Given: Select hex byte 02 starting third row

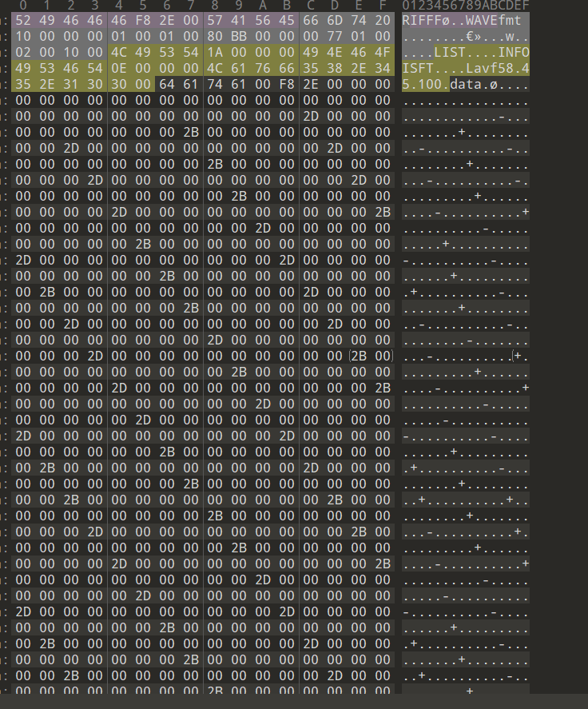Looking at the screenshot, I should [22, 53].
